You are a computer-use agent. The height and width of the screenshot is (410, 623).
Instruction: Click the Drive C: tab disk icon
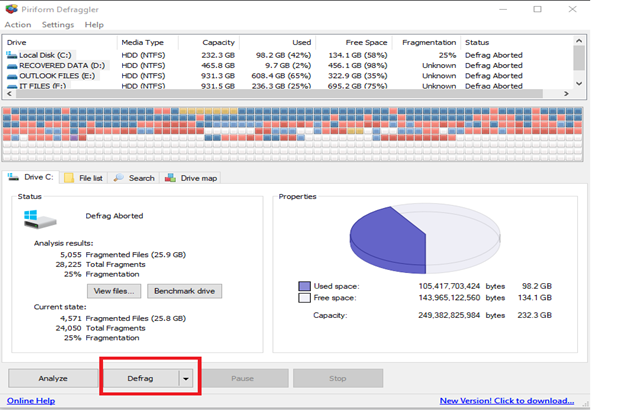click(x=14, y=177)
